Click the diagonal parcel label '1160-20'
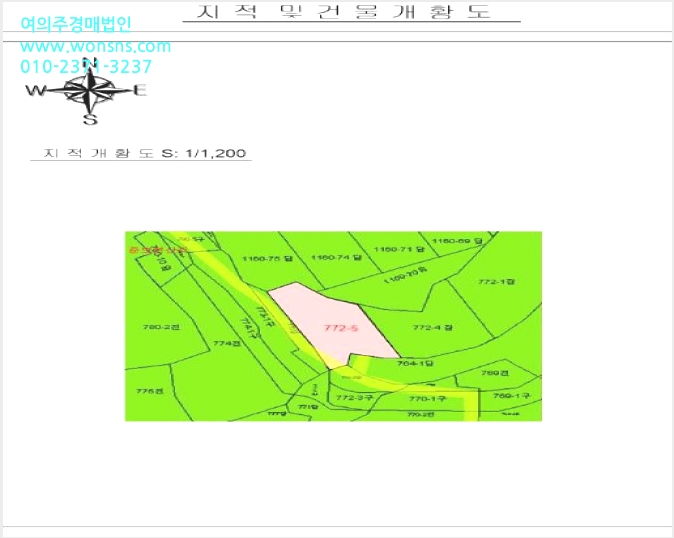 405,275
